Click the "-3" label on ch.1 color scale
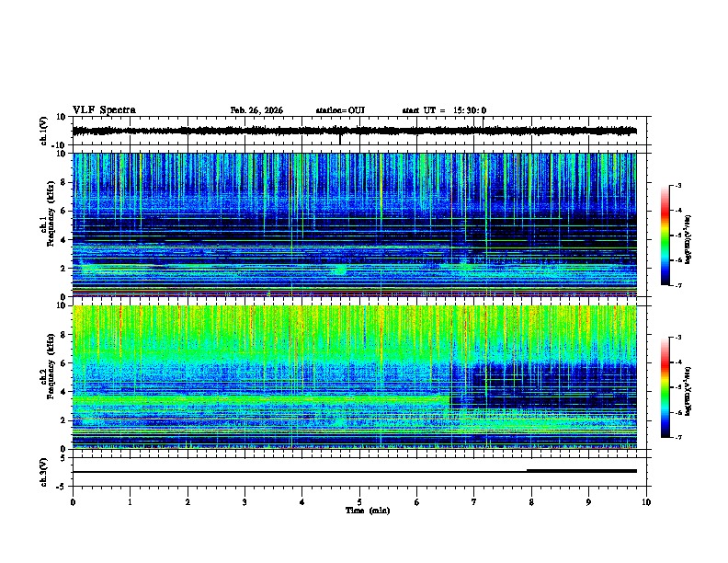728x563 pixels. pyautogui.click(x=677, y=185)
